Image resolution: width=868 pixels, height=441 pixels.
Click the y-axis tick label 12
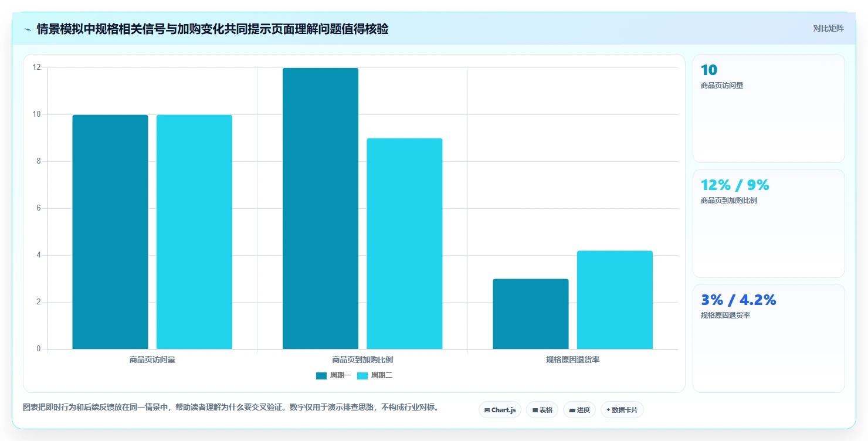(37, 67)
